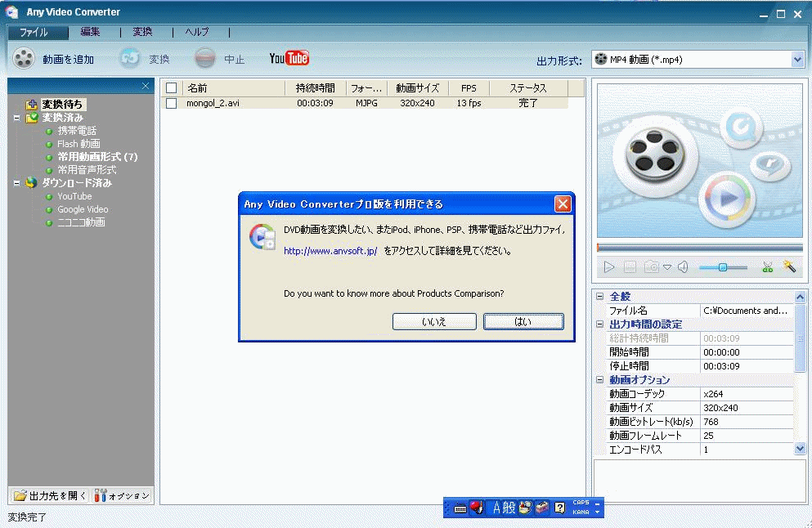Viewport: 812px width, 528px height.
Task: Click the IME bar options down arrow
Action: (597, 512)
